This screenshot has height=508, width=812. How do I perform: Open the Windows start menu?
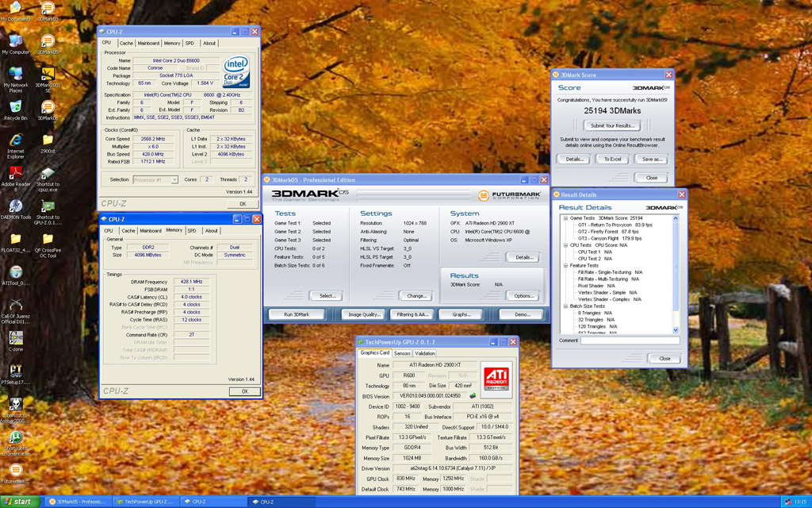click(20, 502)
